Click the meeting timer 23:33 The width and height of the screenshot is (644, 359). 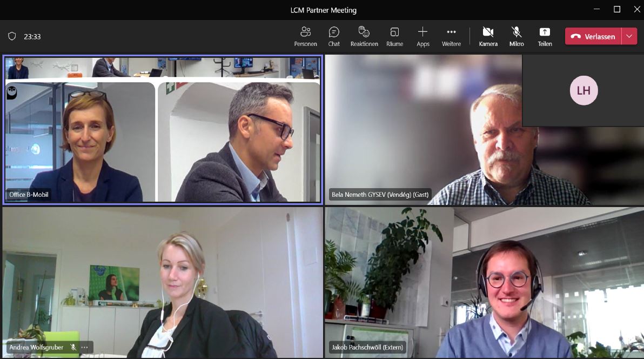(32, 37)
